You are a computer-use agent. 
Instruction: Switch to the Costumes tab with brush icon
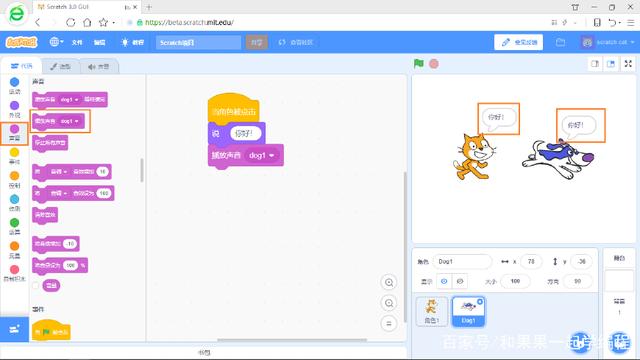coord(61,67)
